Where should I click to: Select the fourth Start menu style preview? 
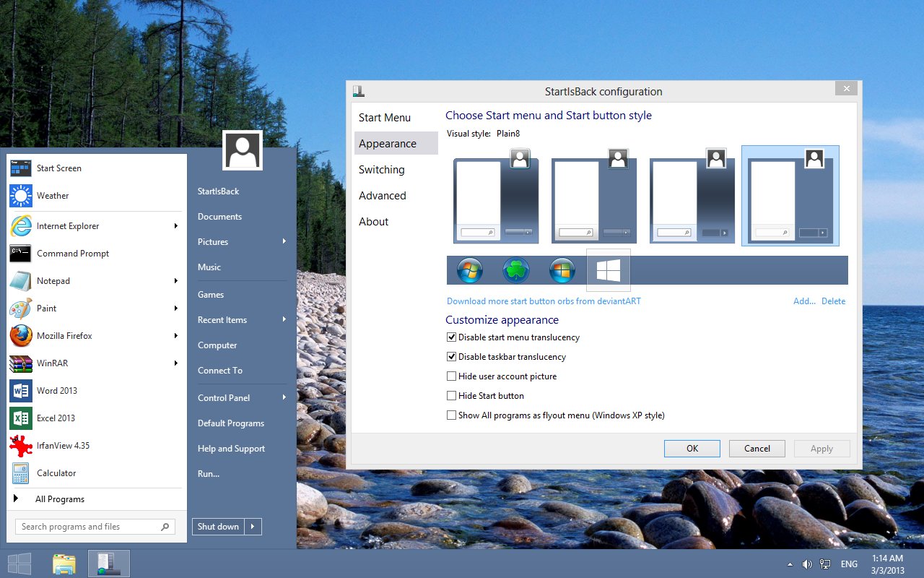pos(790,195)
